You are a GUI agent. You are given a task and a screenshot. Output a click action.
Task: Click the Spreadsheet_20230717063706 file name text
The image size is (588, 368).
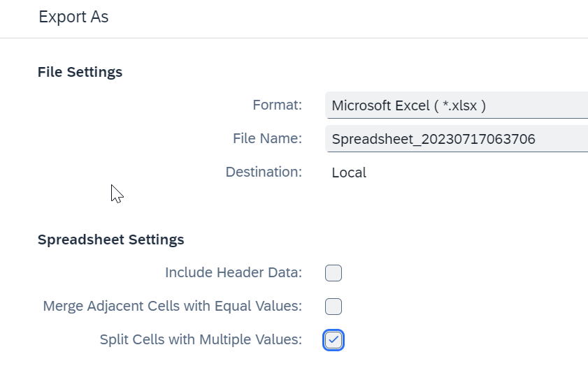pyautogui.click(x=433, y=139)
